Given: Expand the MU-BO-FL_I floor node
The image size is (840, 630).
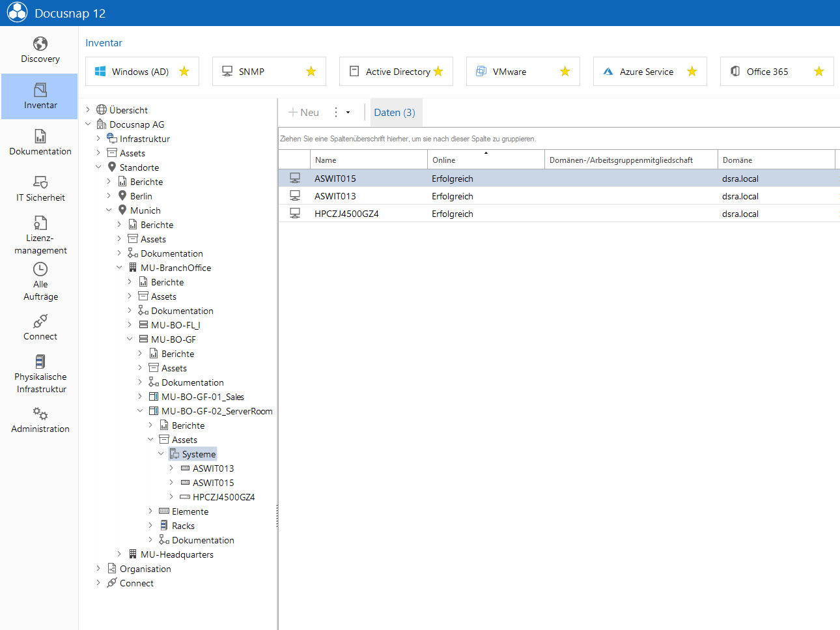Looking at the screenshot, I should point(130,325).
